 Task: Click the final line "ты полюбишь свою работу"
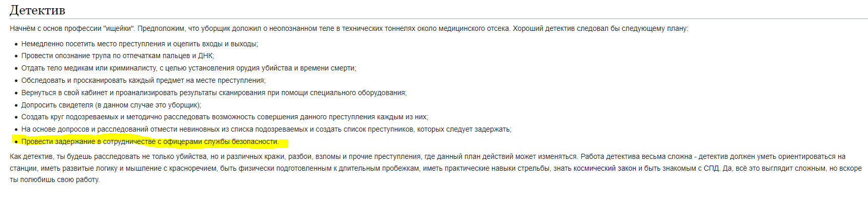[54, 180]
